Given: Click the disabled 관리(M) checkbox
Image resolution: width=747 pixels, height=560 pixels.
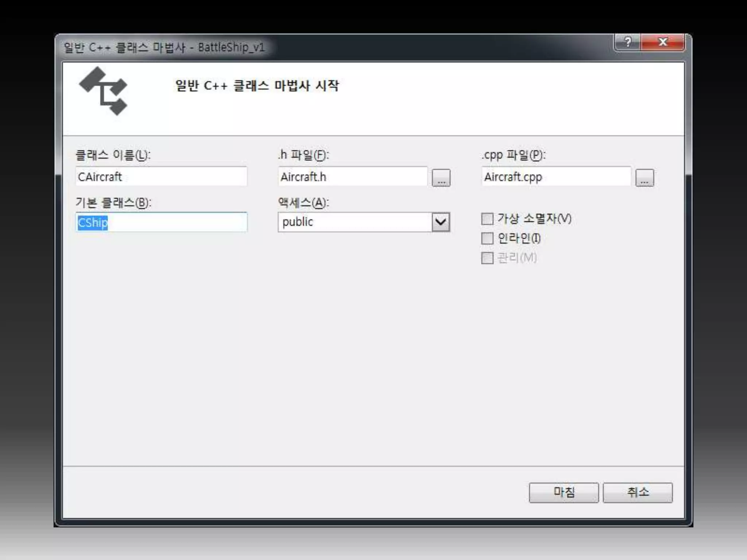Looking at the screenshot, I should click(x=487, y=258).
